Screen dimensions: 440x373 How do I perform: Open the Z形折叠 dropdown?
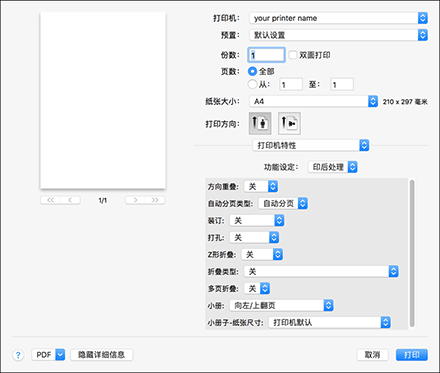(262, 254)
